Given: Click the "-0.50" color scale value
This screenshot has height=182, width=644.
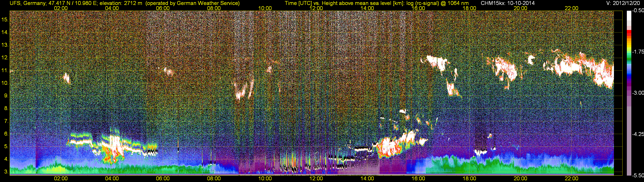Looking at the screenshot, I should click(x=638, y=10).
